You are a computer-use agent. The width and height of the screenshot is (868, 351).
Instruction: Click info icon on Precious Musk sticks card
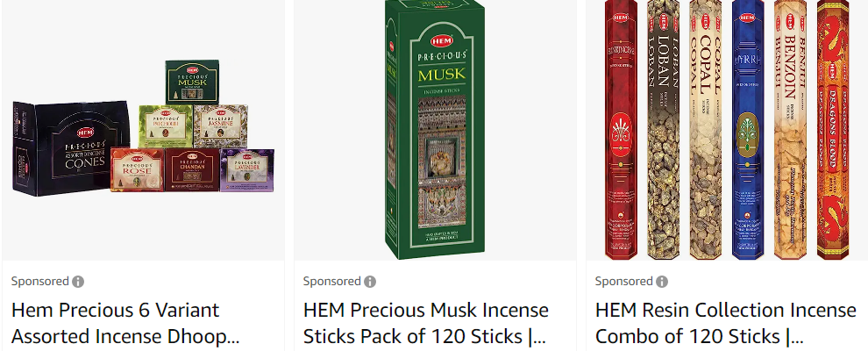pyautogui.click(x=370, y=282)
